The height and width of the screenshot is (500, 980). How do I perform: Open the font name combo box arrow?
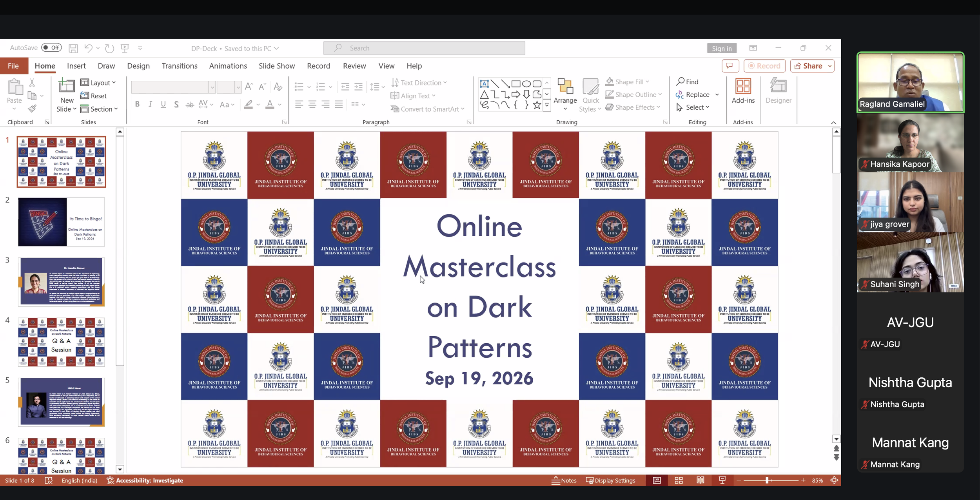coord(212,87)
